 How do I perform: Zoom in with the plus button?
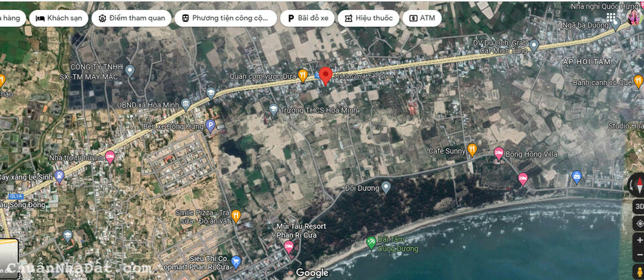click(x=639, y=240)
